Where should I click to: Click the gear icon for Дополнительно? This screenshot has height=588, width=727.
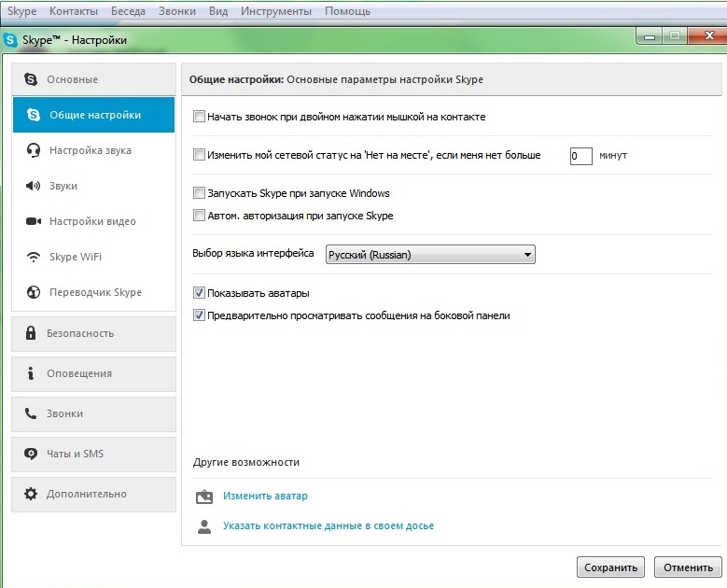point(31,494)
